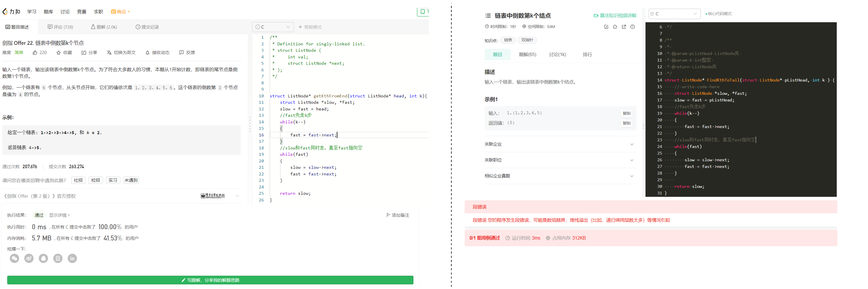Click 切换为英文 translate icon

(109, 53)
